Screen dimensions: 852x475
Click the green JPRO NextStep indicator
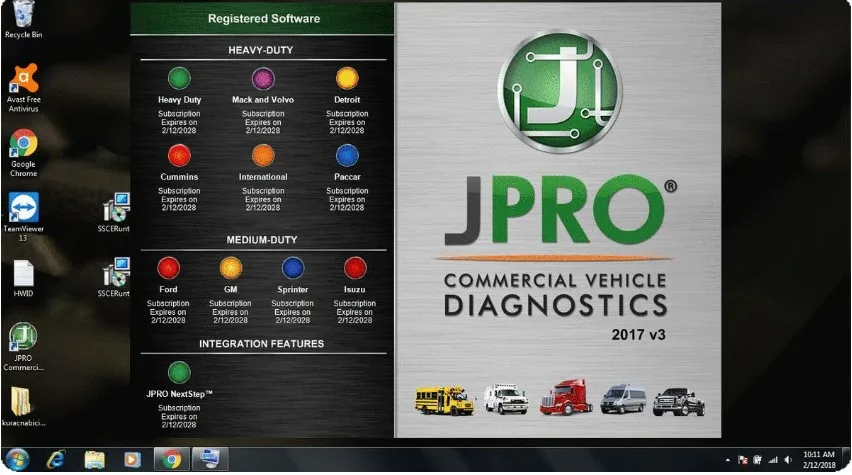(x=179, y=373)
